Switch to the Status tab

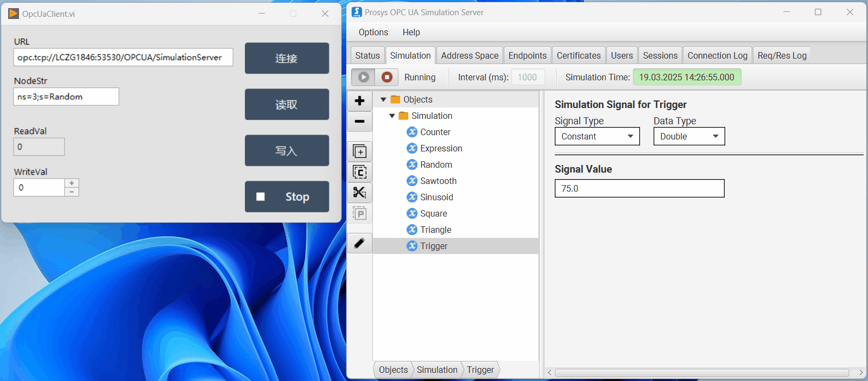click(368, 55)
